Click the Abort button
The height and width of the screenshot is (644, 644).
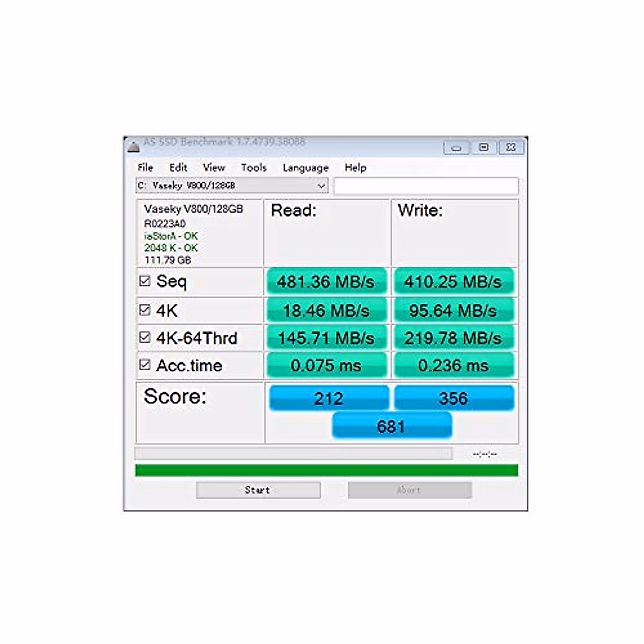409,490
